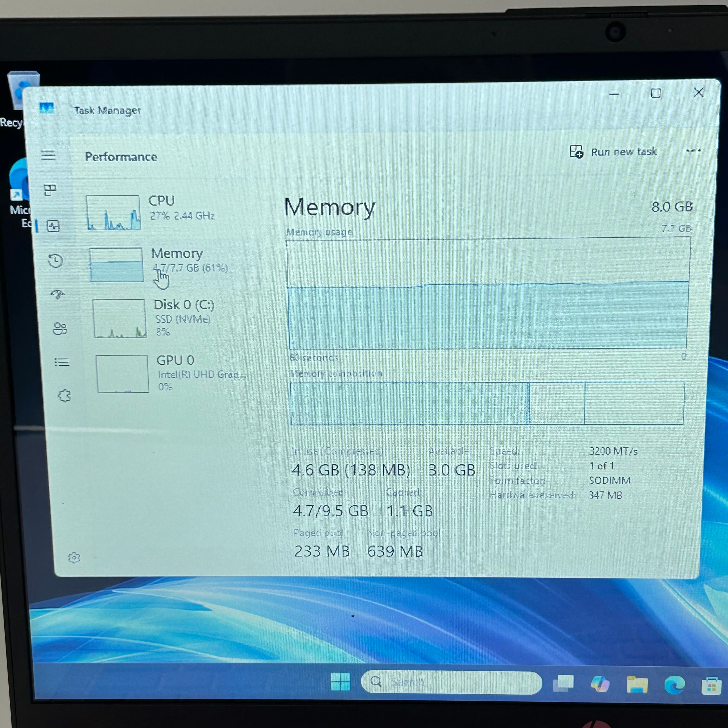The height and width of the screenshot is (728, 728).
Task: Click the Performance page title
Action: [121, 157]
